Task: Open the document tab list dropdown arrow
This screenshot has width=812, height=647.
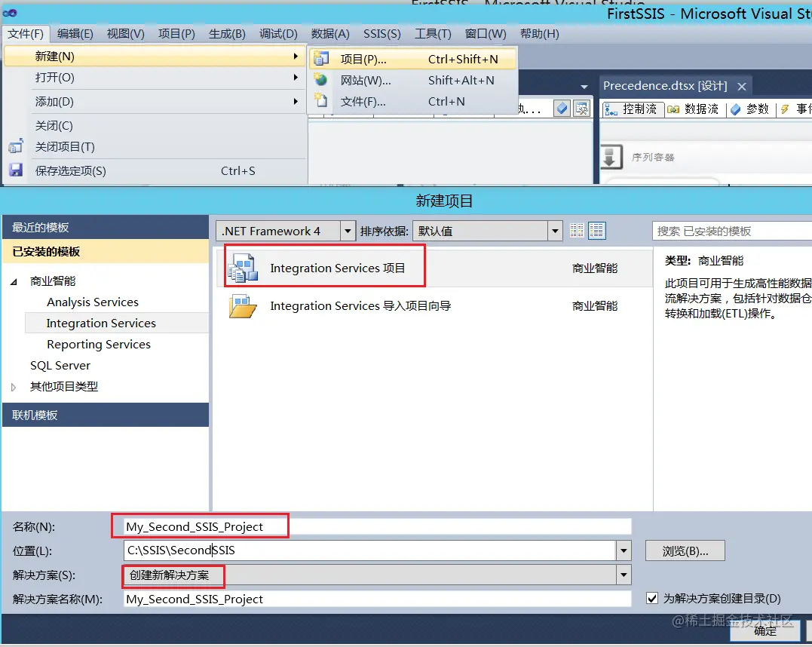Action: point(584,87)
